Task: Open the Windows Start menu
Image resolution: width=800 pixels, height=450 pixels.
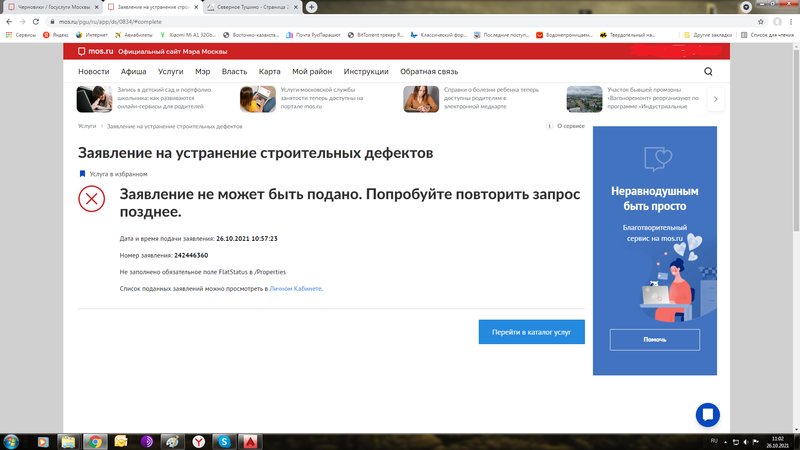Action: [x=11, y=441]
